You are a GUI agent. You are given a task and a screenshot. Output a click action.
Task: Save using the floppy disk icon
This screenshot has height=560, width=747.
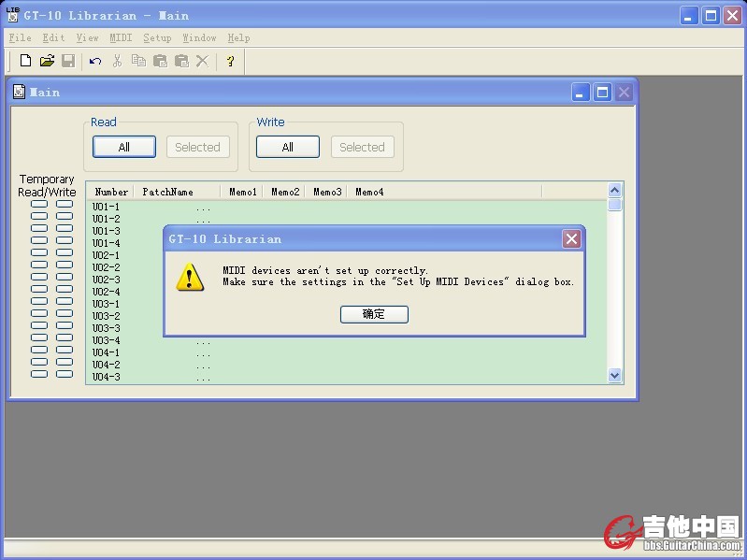[x=68, y=61]
